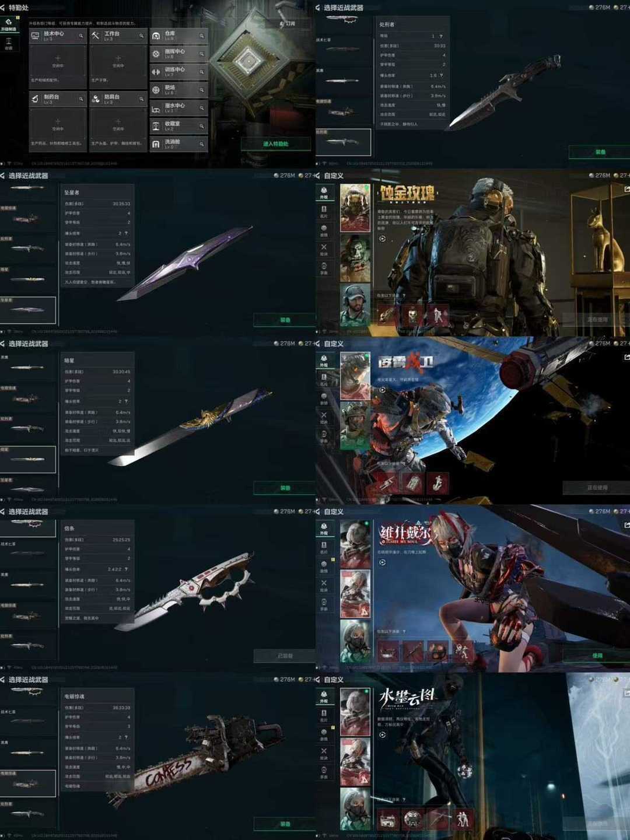Open the crossed-blades tab on the 蚀金玫瑰 screen
Screen dimensions: 630x840
(x=324, y=249)
